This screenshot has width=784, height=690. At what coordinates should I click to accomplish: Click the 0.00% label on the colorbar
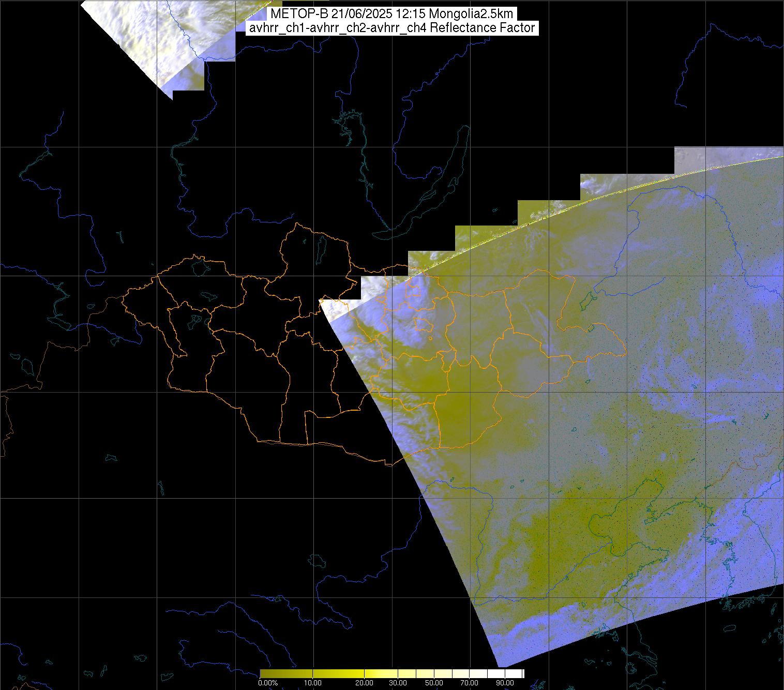click(x=268, y=683)
